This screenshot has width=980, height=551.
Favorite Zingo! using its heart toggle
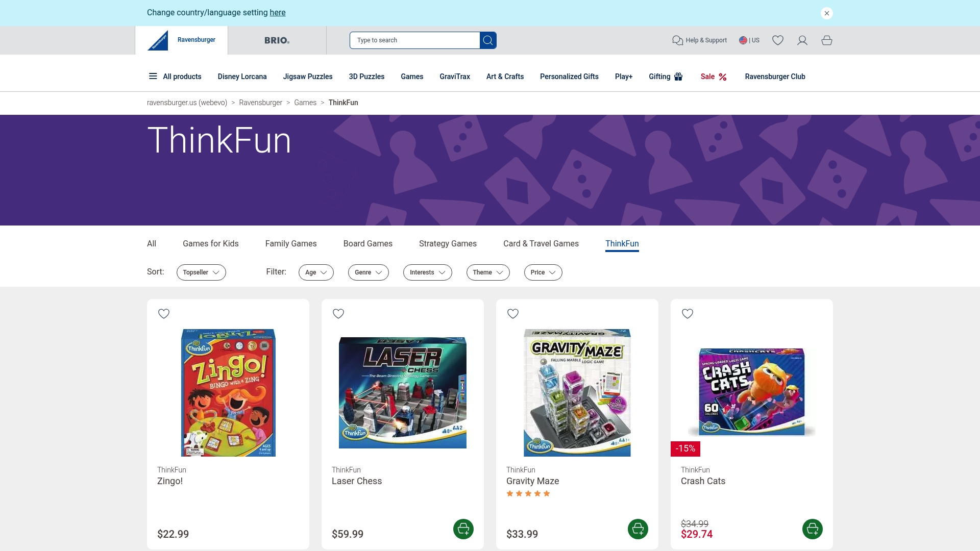point(164,314)
